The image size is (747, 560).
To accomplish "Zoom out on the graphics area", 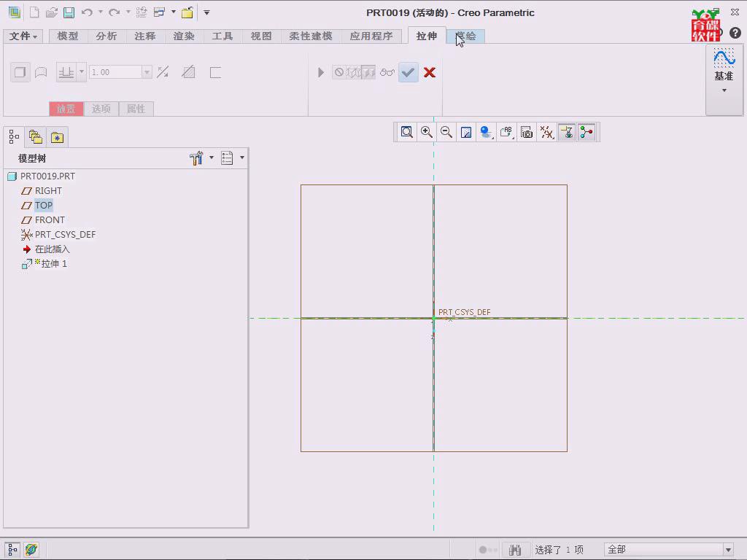I will tap(446, 132).
